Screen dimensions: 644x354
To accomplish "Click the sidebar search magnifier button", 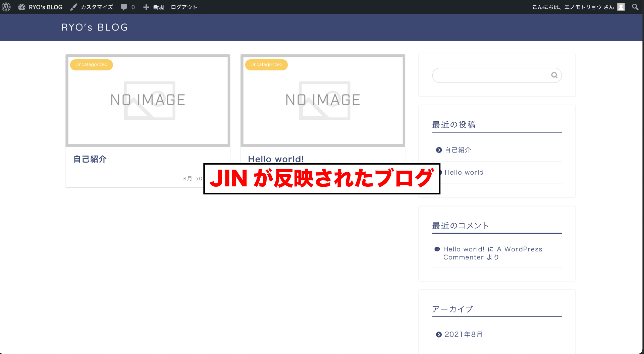I will (554, 75).
